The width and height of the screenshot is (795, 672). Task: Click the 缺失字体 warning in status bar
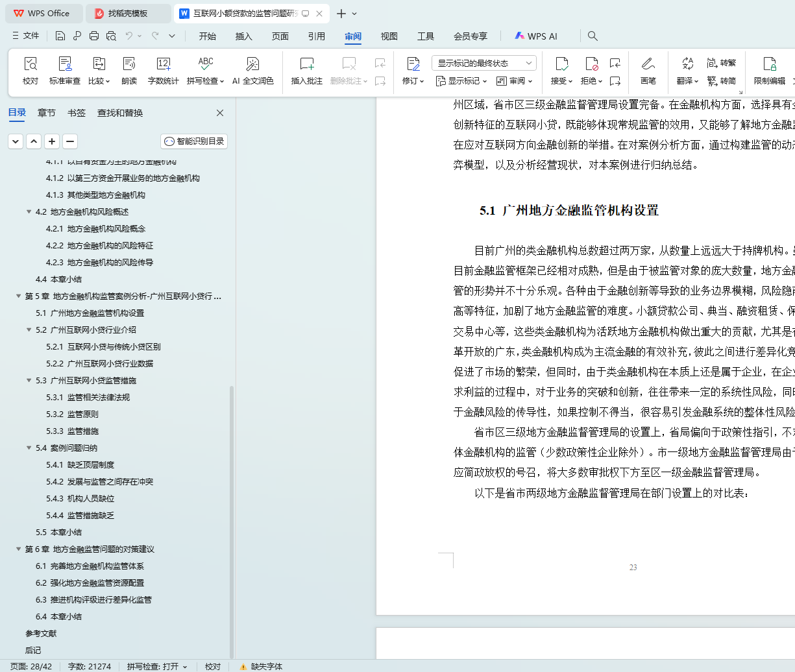tap(261, 666)
